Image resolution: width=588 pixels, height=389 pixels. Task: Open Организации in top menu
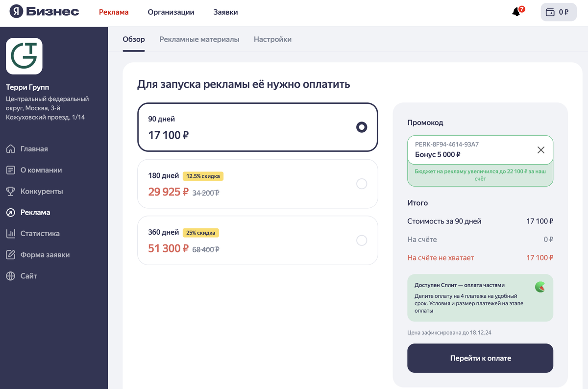[171, 12]
